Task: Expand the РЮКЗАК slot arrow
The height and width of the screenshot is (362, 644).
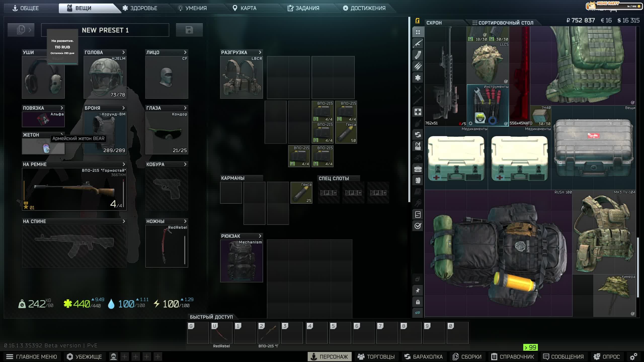Action: pyautogui.click(x=260, y=236)
